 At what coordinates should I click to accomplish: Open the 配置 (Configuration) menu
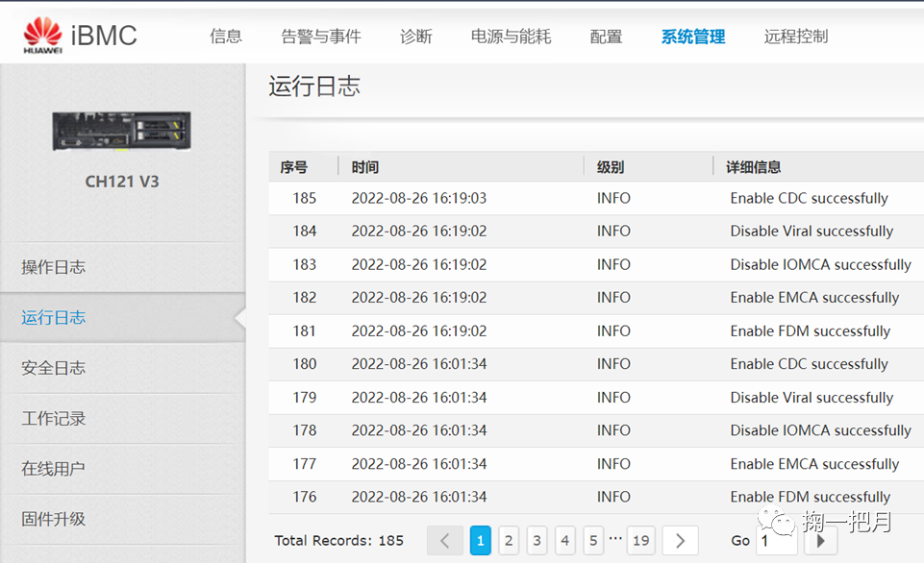605,36
